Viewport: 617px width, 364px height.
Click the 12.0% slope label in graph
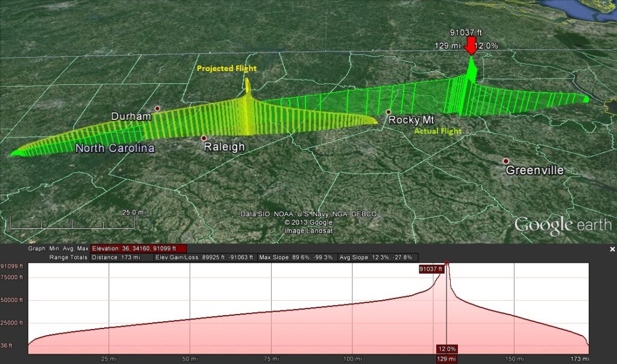[x=446, y=348]
